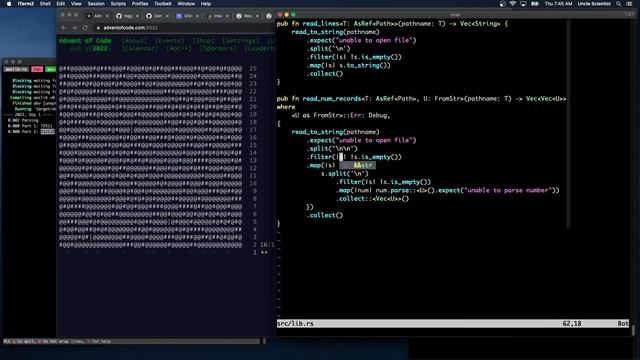Close the first GitHub browser tab
Image resolution: width=640 pixels, height=360 pixels.
pos(137,16)
